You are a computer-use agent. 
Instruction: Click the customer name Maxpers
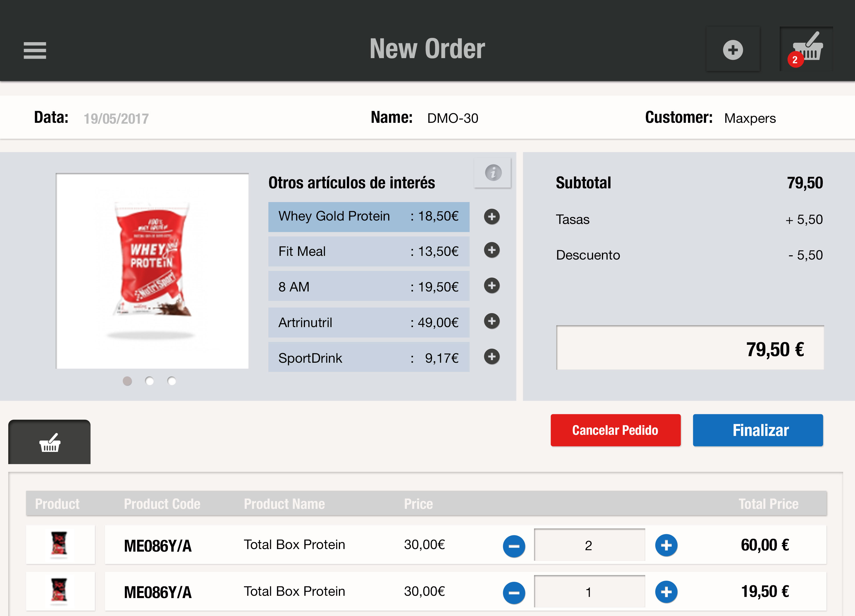750,119
